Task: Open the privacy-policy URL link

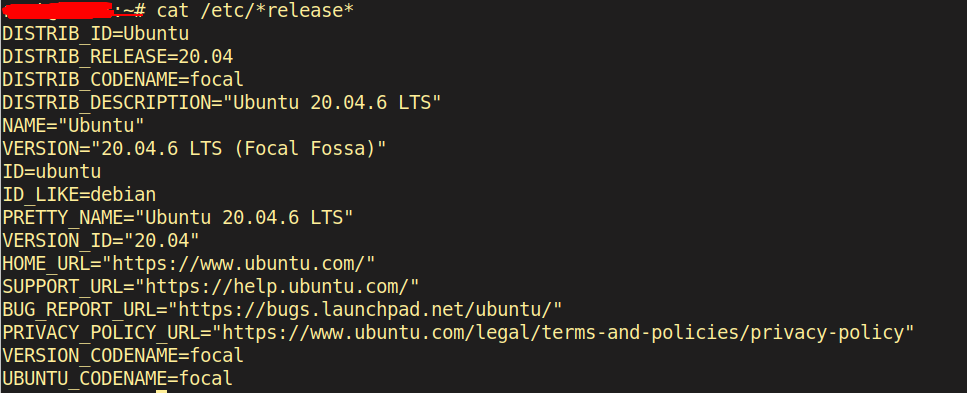Action: (x=562, y=333)
